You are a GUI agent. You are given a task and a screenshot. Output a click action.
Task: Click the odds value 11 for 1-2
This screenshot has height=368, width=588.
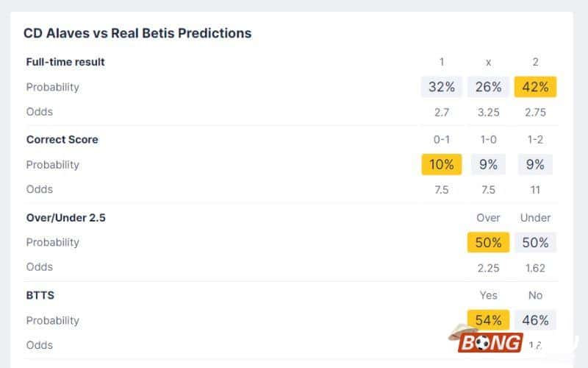[535, 189]
